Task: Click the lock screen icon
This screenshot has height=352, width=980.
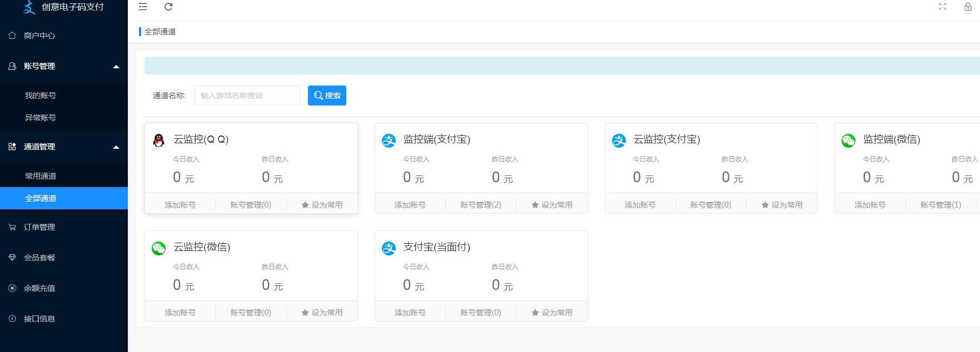Action: [968, 7]
